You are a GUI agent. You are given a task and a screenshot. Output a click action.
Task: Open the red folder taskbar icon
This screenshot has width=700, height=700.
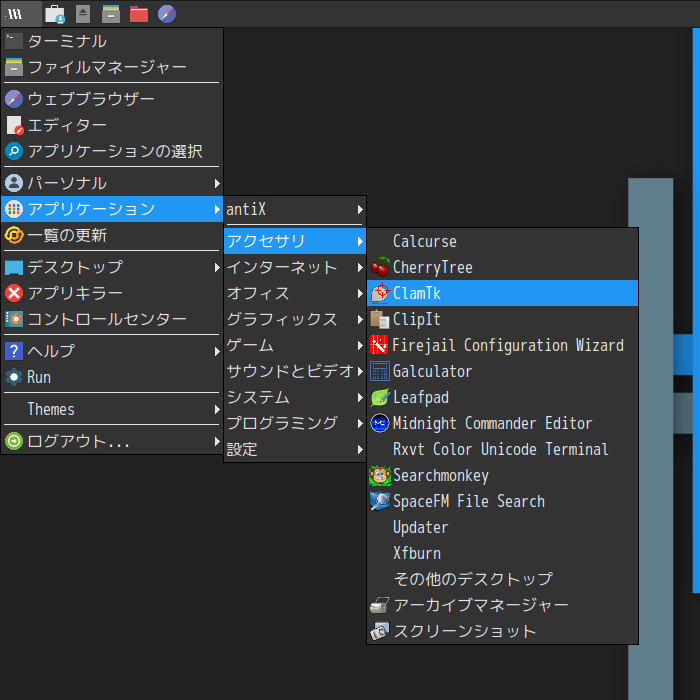(x=139, y=14)
